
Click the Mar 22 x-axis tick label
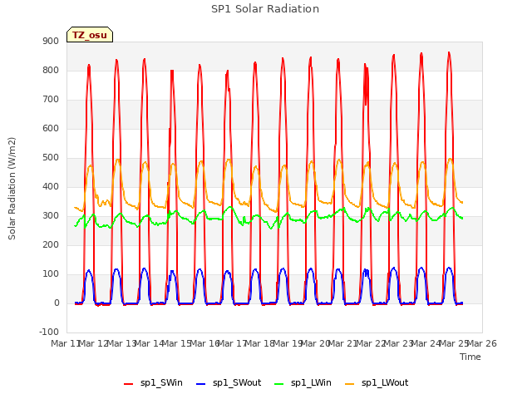point(371,343)
